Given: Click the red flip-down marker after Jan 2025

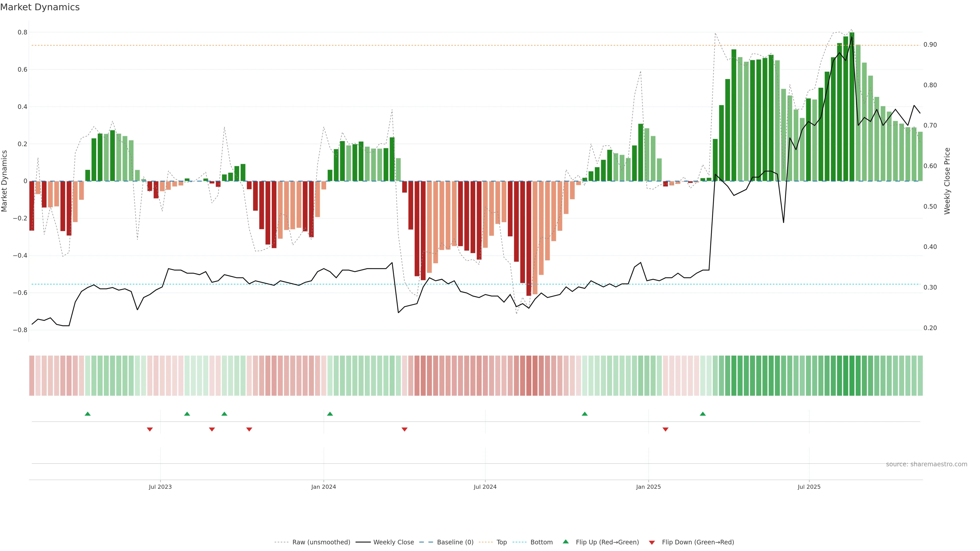Looking at the screenshot, I should click(x=665, y=429).
